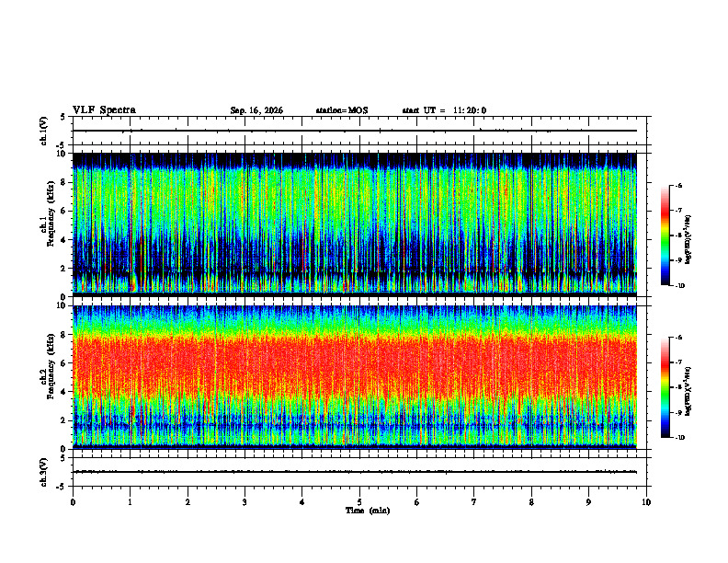
Task: Click the ch.3(V) waveform strip at bottom
Action: [x=355, y=472]
